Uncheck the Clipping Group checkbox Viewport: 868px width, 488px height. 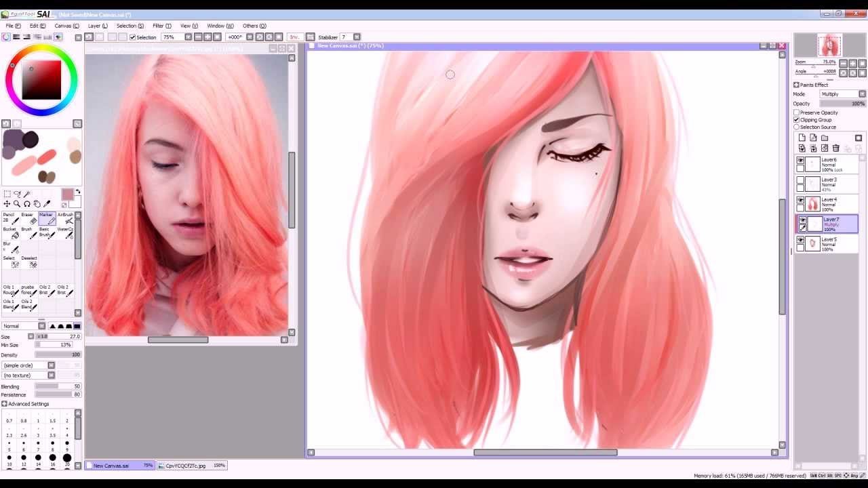[797, 120]
